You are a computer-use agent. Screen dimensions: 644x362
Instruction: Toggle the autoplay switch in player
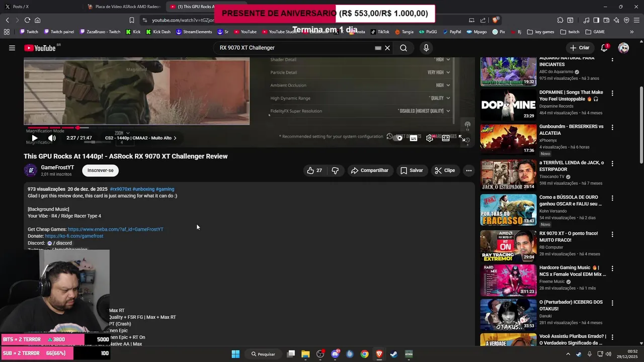pyautogui.click(x=398, y=138)
